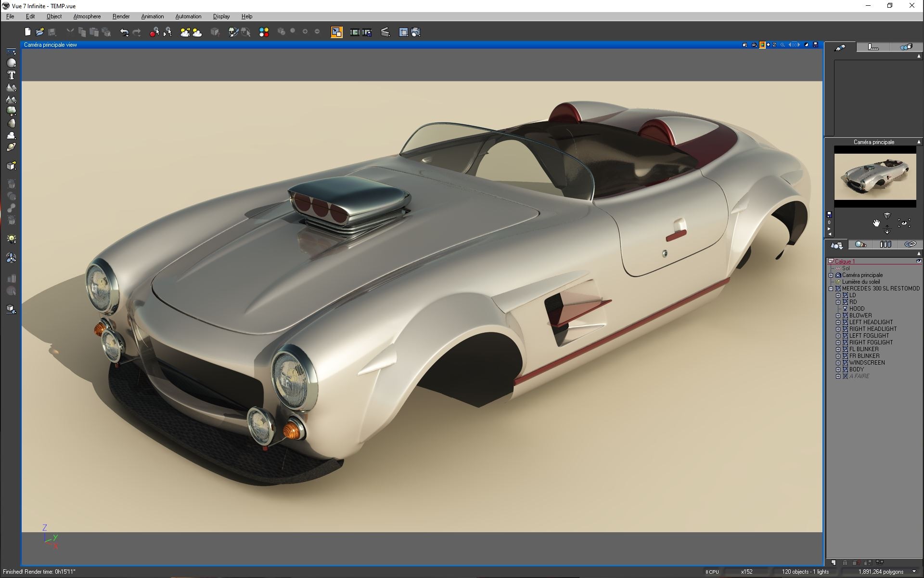The image size is (924, 578).
Task: Collapse the MERCEDES 300 SL RESTOMOD group
Action: [831, 289]
